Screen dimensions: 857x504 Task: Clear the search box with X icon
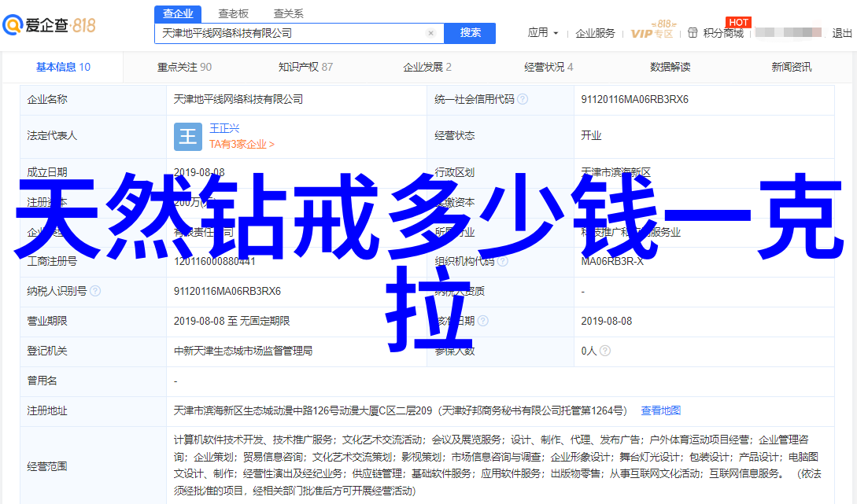430,33
